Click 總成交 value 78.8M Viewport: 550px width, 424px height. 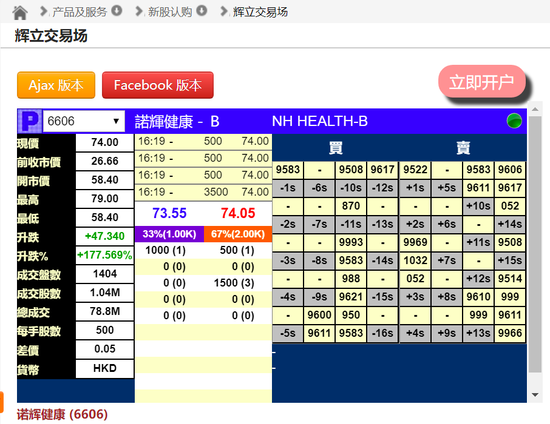pos(105,311)
